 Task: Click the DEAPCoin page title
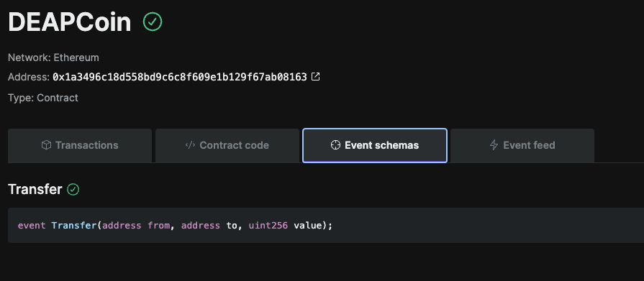coord(69,22)
